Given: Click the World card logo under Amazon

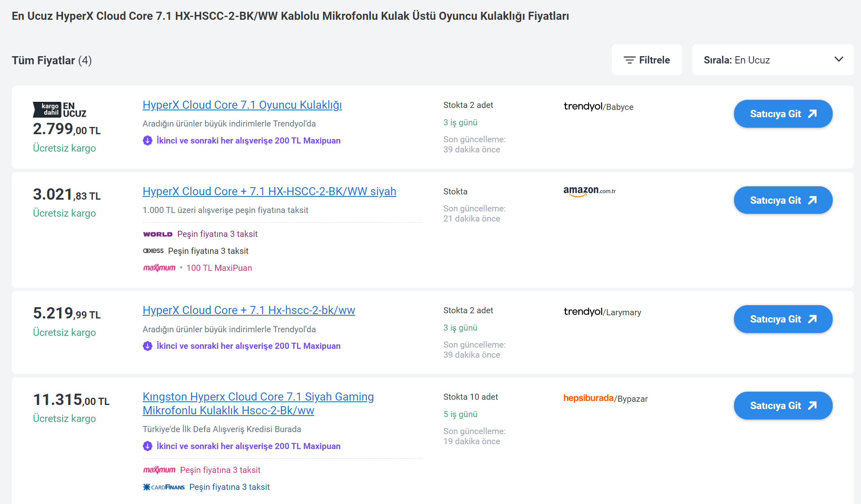Looking at the screenshot, I should tap(158, 234).
